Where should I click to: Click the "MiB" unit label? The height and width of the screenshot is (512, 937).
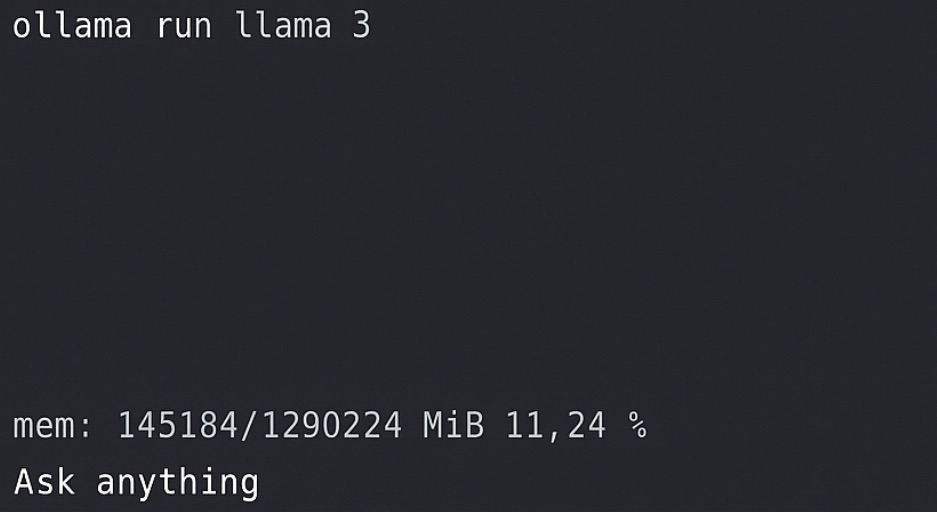(454, 425)
